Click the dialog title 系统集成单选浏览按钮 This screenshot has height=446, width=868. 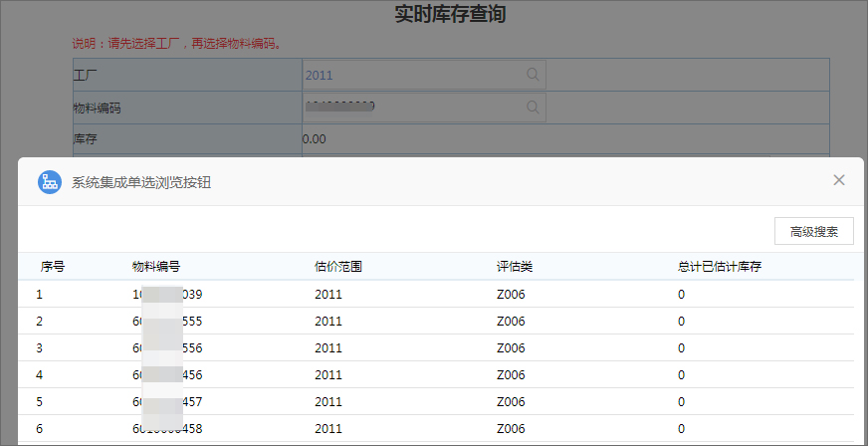coord(141,182)
